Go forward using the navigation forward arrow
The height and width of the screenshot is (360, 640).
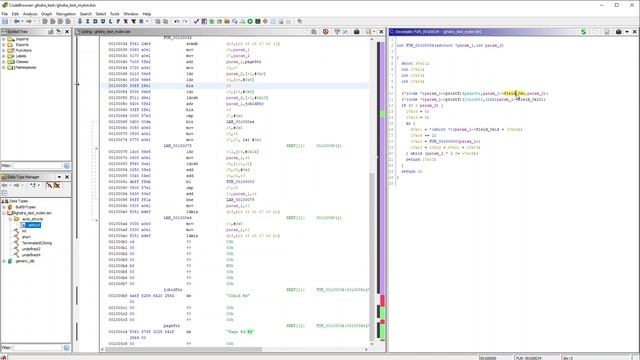29,21
